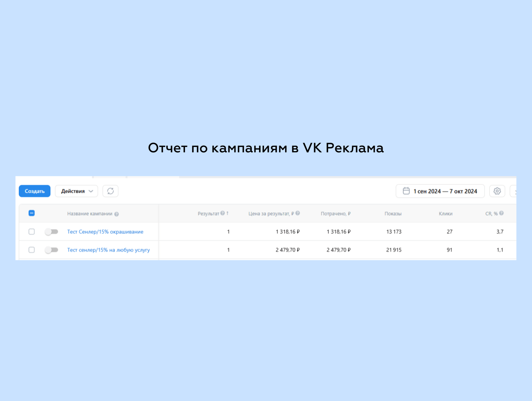This screenshot has width=532, height=401.
Task: Click the Цена за результат, ₽ column header
Action: coord(271,214)
